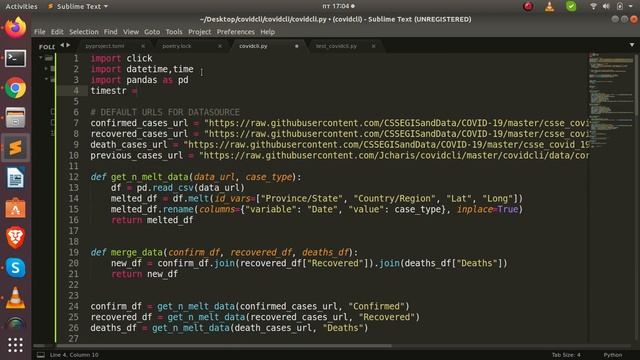Launch Terminal from the dock

pos(16,59)
